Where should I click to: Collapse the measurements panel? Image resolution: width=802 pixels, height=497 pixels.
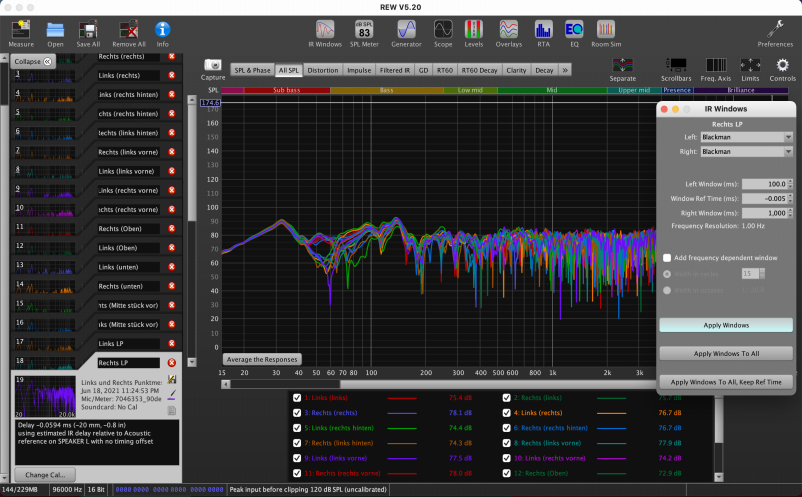(33, 61)
